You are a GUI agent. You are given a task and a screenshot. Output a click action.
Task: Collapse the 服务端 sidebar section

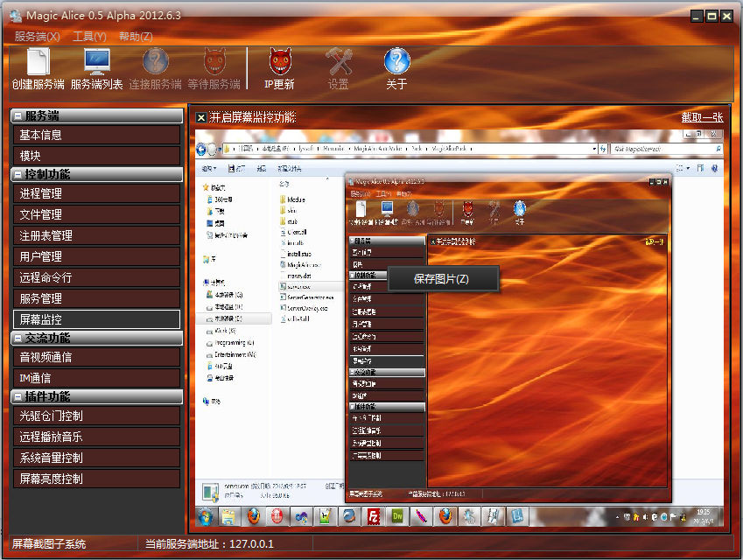[18, 115]
